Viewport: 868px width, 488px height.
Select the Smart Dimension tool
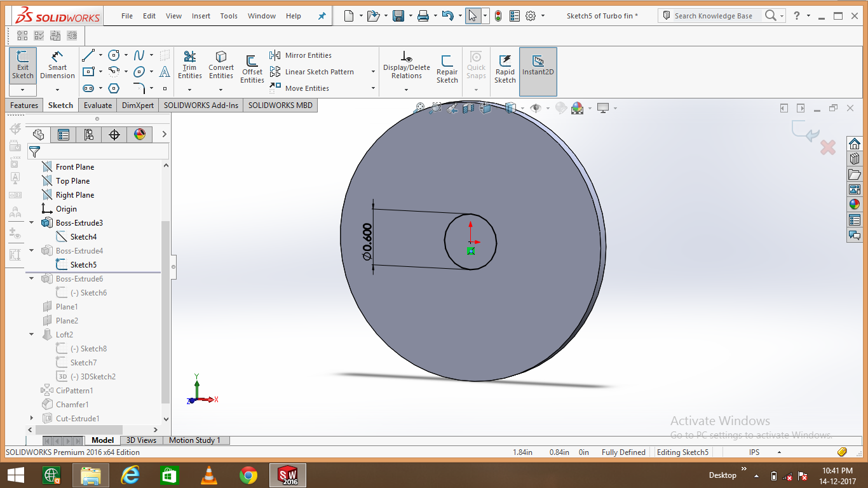[57, 65]
